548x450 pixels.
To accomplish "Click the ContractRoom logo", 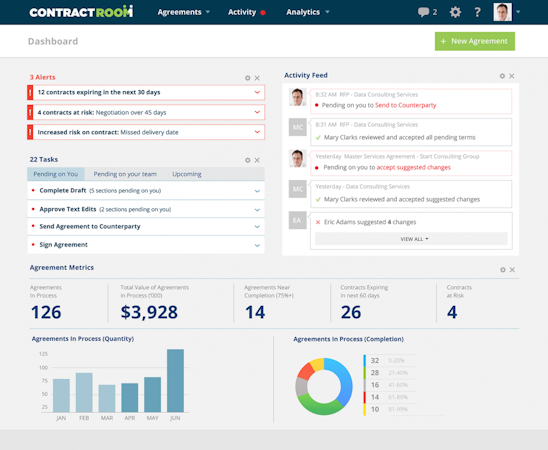I will 81,12.
